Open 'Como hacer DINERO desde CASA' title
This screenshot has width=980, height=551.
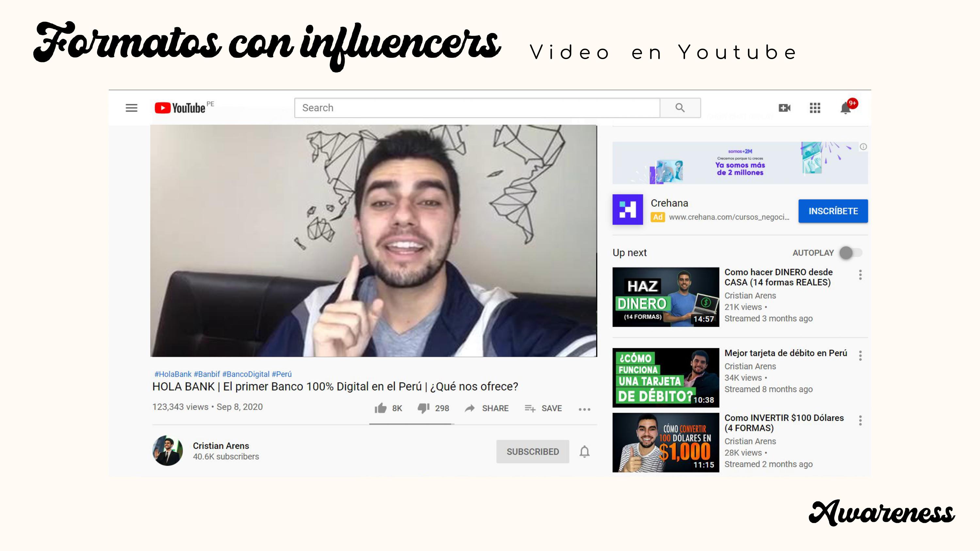pos(778,277)
